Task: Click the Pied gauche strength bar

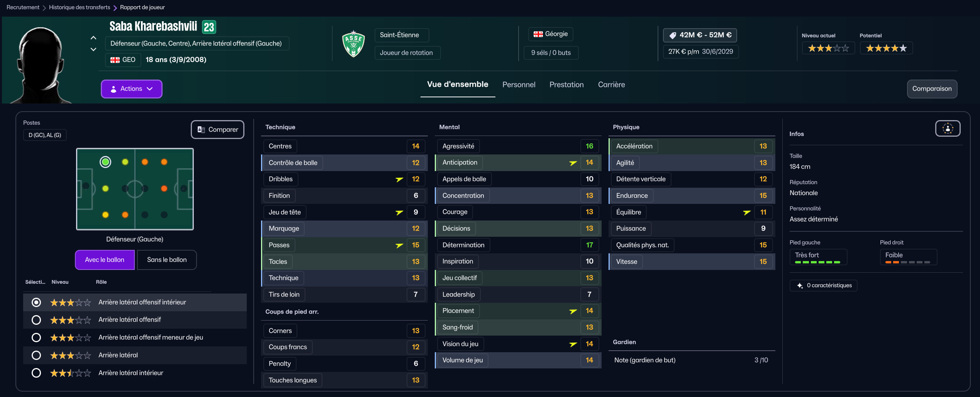Action: (x=817, y=262)
